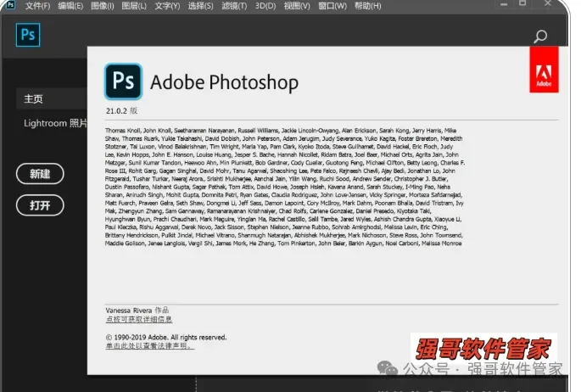Open the 编辑(E) menu
This screenshot has height=392, width=581.
pyautogui.click(x=70, y=6)
